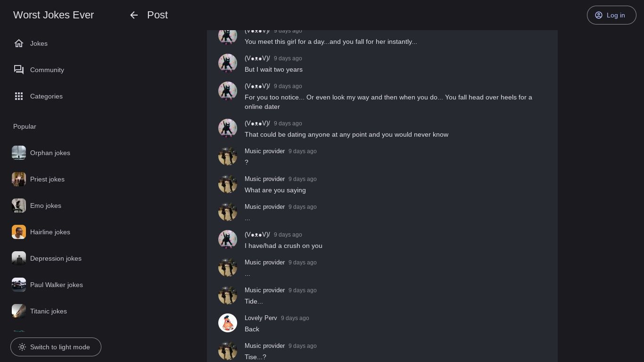Open Priest jokes category
The image size is (644, 362).
click(x=47, y=179)
